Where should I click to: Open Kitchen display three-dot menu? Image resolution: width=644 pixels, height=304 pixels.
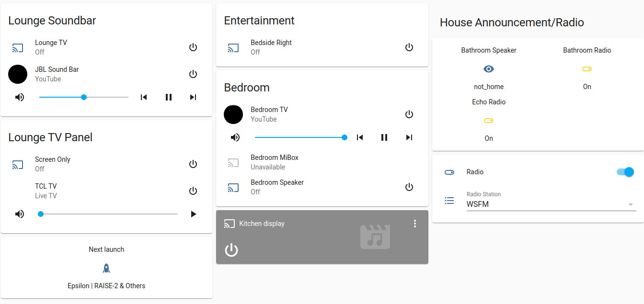pos(415,224)
